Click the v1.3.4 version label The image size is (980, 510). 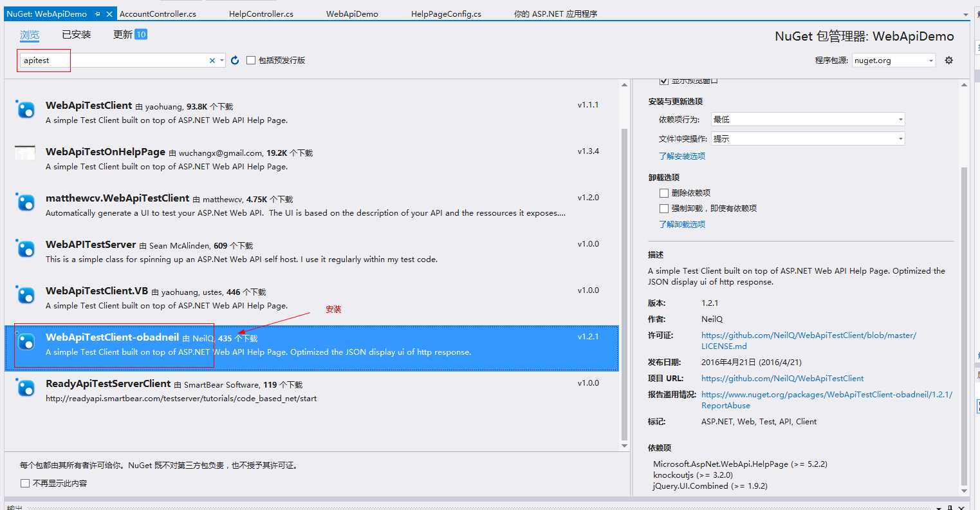(588, 151)
